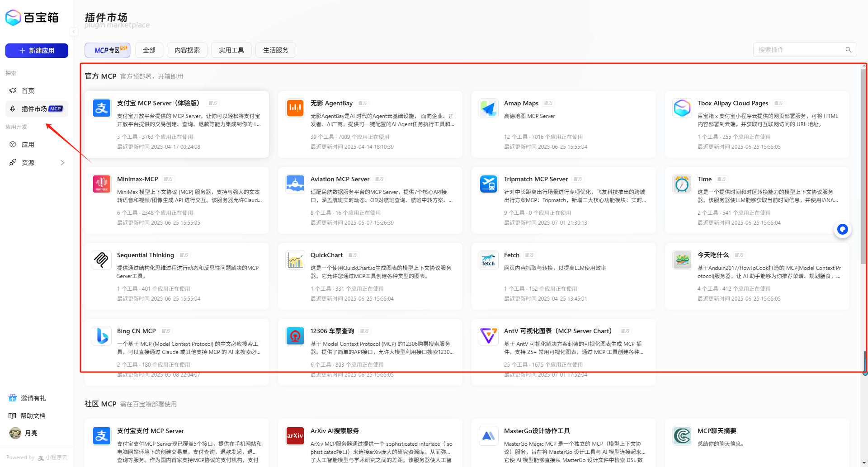Switch to the 生活服务 tab

pos(276,50)
